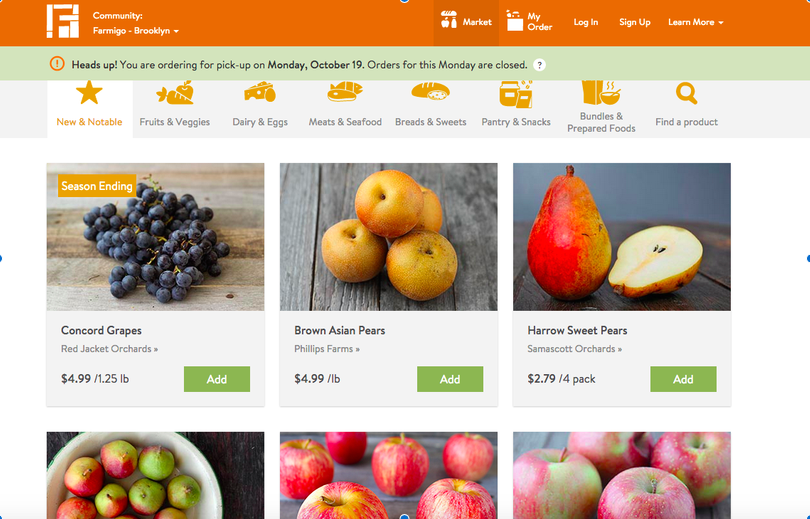Click the question mark help icon
Screen dimensions: 810x519
(539, 65)
